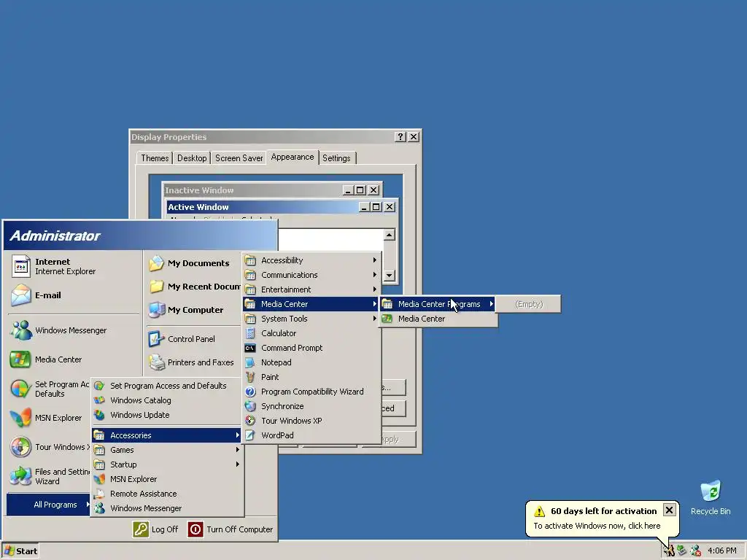The height and width of the screenshot is (560, 747).
Task: Click Synchronize in Accessories
Action: 311,406
